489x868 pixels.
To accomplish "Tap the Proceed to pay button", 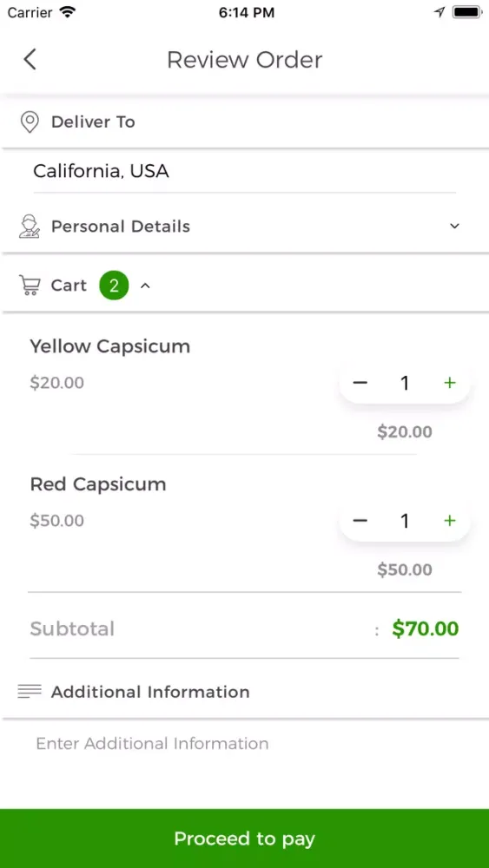I will click(x=244, y=838).
